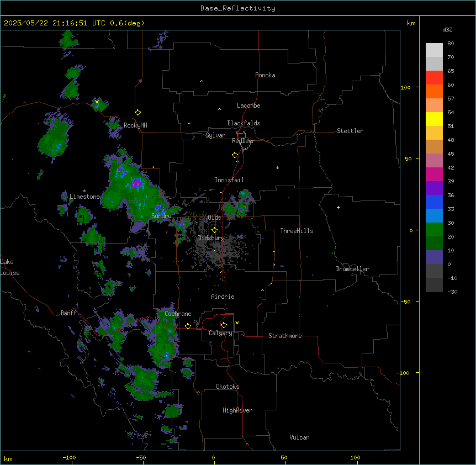This screenshot has height=465, width=476.
Task: Click the white asterisk above Limestone label
Action: (84, 191)
